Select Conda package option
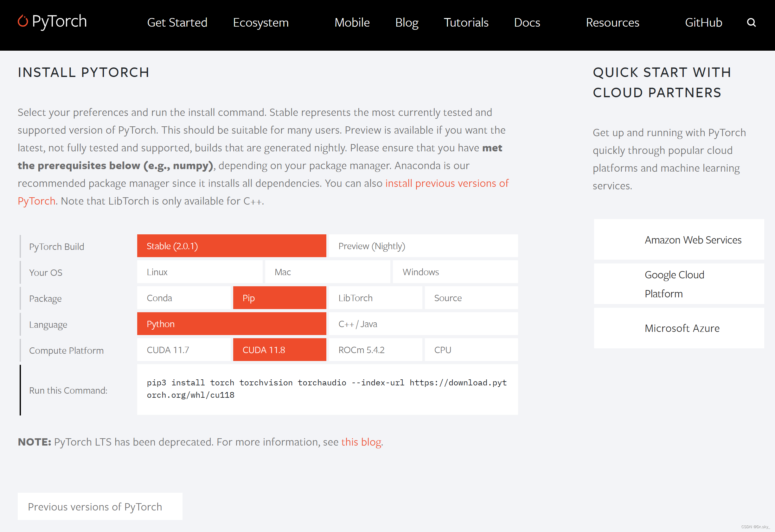The image size is (775, 532). [x=183, y=298]
